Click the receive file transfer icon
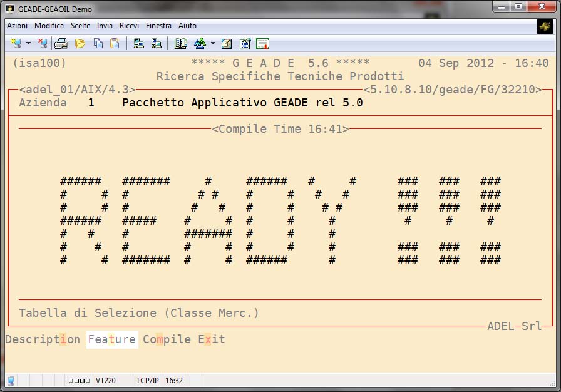The height and width of the screenshot is (392, 561). click(x=157, y=44)
